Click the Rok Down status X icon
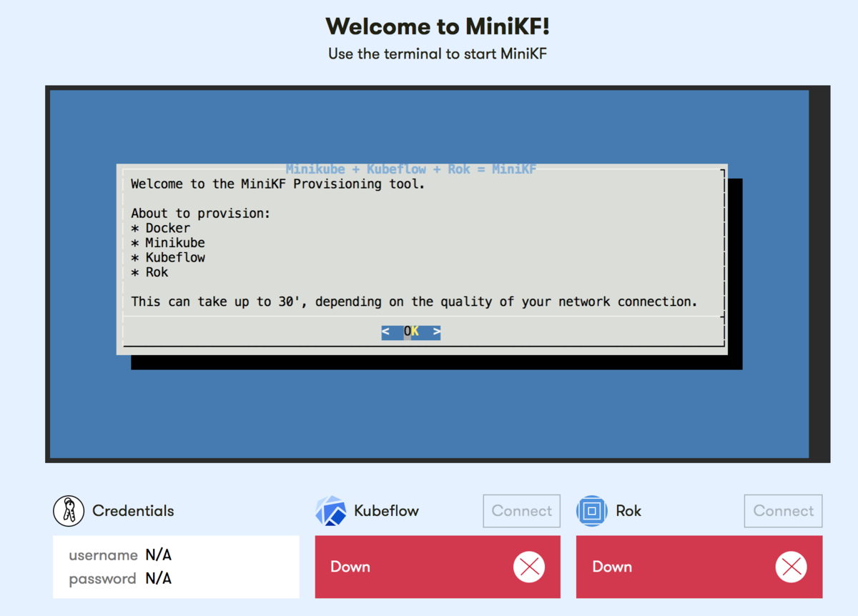Screen dimensions: 858x616 (x=792, y=567)
